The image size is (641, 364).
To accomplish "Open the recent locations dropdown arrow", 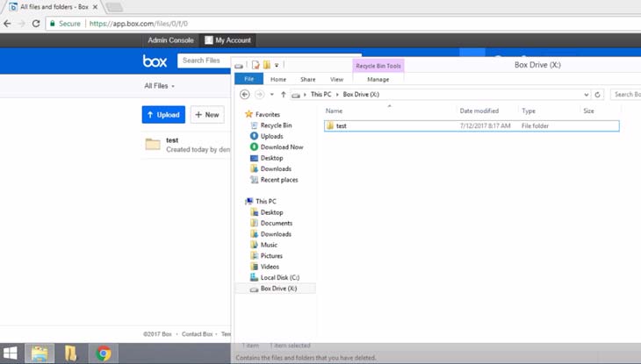I will coord(272,95).
